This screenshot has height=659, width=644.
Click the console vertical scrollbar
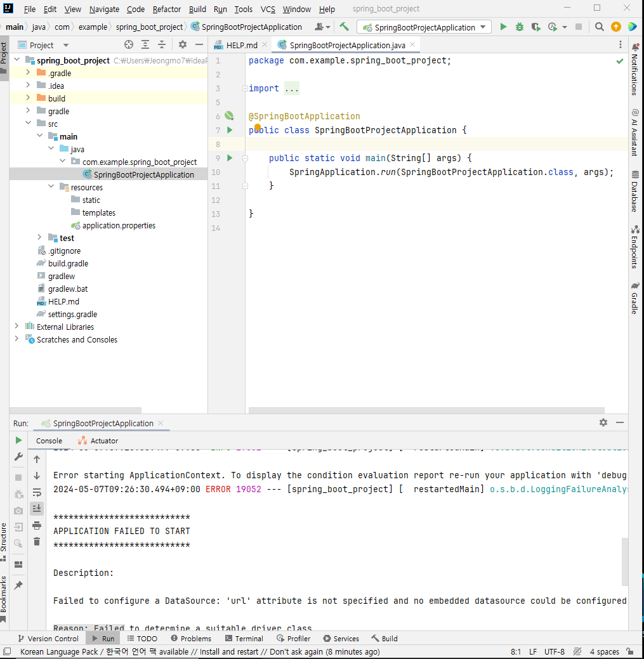pyautogui.click(x=625, y=561)
